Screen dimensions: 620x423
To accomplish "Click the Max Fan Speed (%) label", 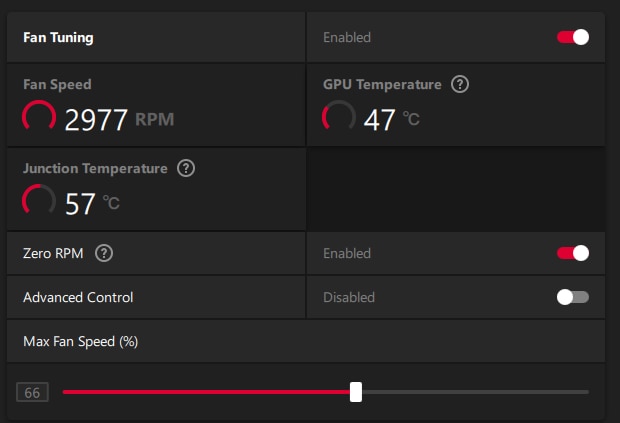I will [x=80, y=342].
